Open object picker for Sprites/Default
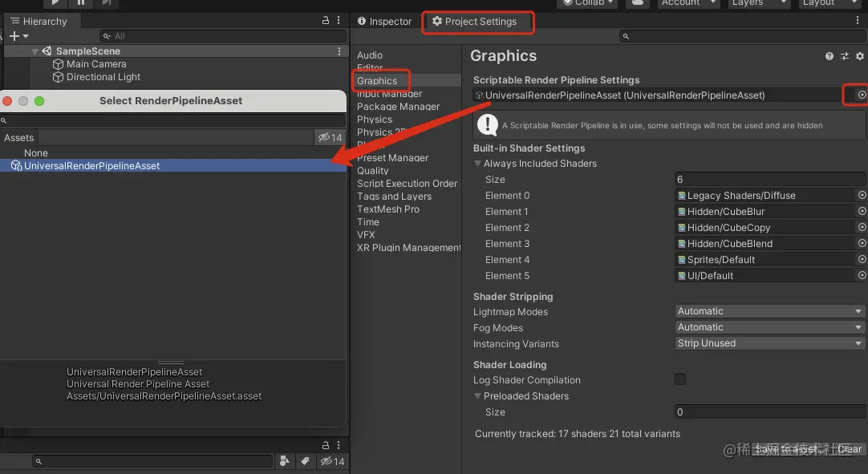Image resolution: width=868 pixels, height=474 pixels. tap(862, 259)
